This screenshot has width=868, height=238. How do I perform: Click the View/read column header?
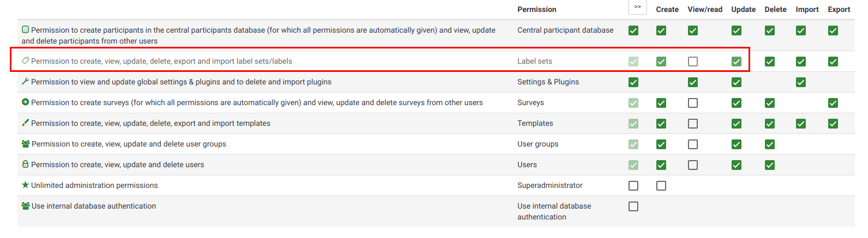705,9
